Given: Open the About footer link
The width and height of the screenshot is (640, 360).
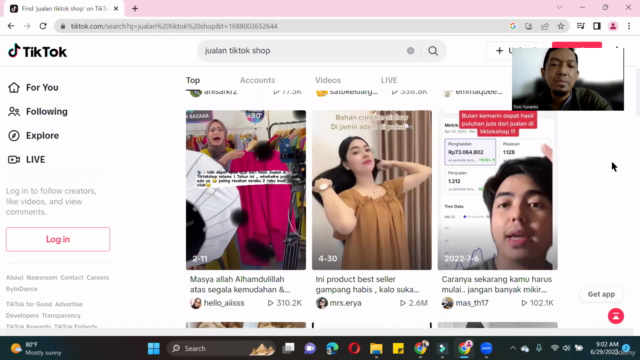Looking at the screenshot, I should coord(14,278).
